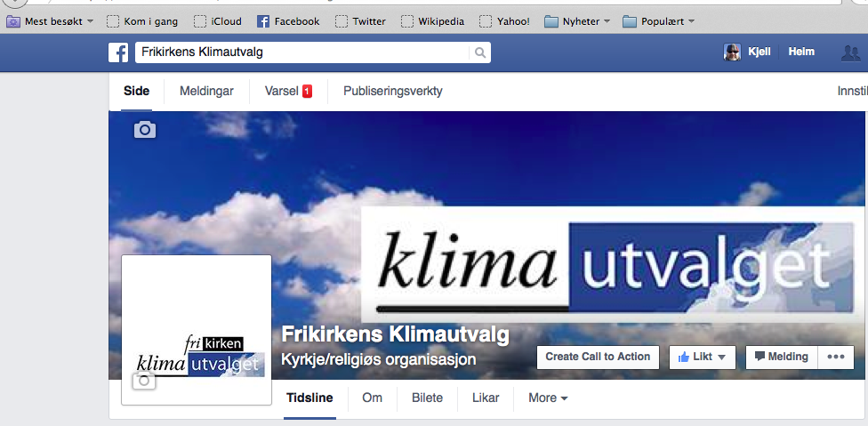The width and height of the screenshot is (868, 426).
Task: Open the Publiseringsverkty tab
Action: 392,91
